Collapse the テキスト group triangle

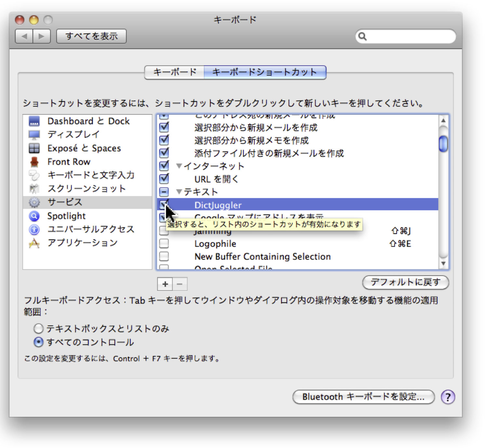179,192
